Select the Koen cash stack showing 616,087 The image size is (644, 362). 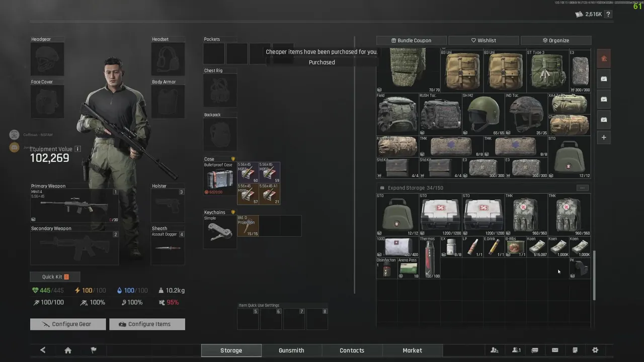[537, 247]
